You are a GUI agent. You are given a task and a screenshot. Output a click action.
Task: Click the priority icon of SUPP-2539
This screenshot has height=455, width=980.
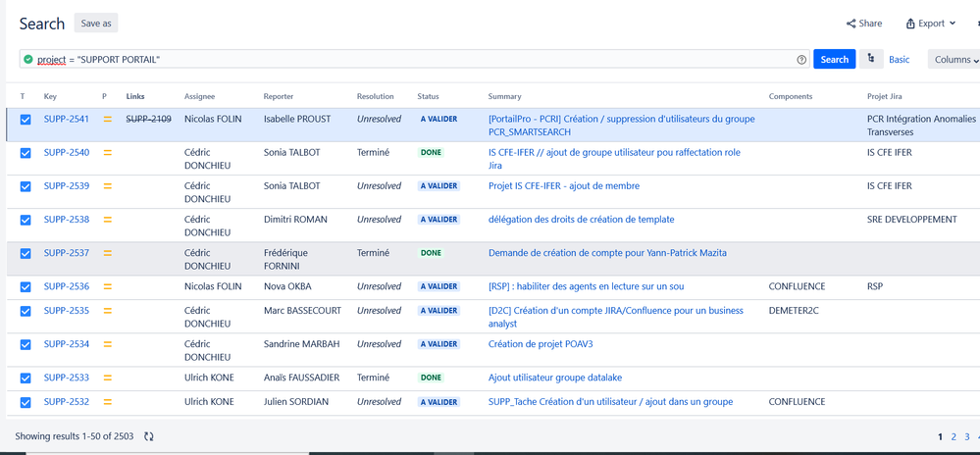(108, 185)
